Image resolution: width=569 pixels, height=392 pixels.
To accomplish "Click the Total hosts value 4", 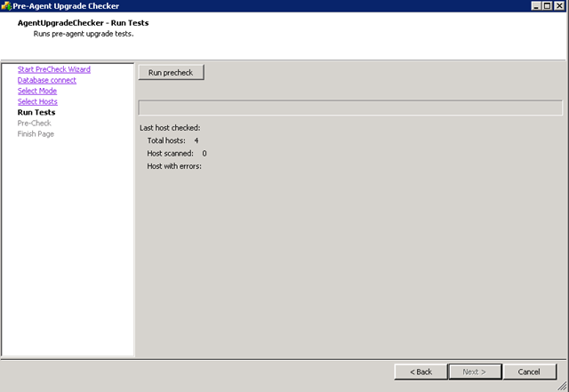I will pyautogui.click(x=196, y=140).
